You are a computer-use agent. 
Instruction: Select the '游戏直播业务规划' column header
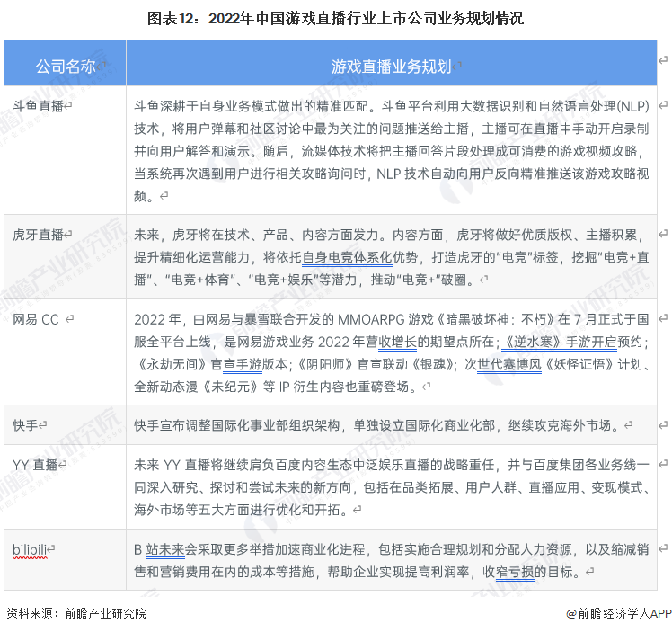pos(392,64)
